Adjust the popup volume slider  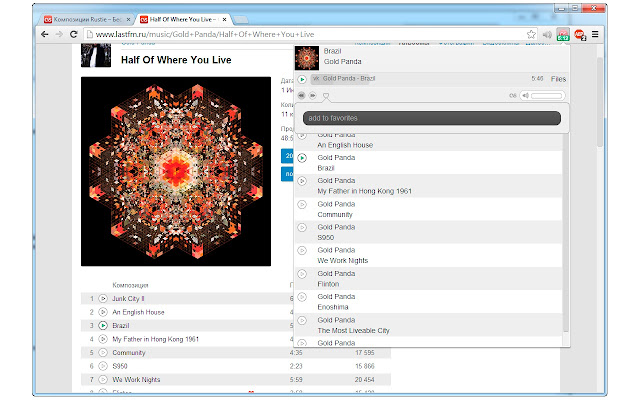547,96
